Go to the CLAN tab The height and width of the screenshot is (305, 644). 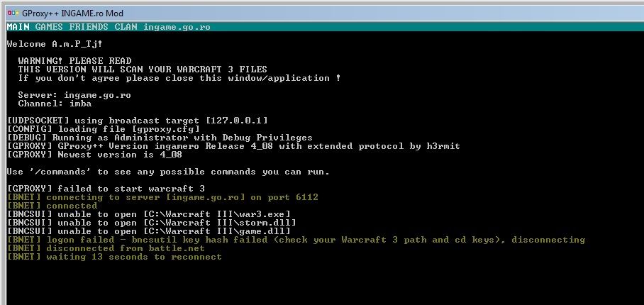point(126,27)
